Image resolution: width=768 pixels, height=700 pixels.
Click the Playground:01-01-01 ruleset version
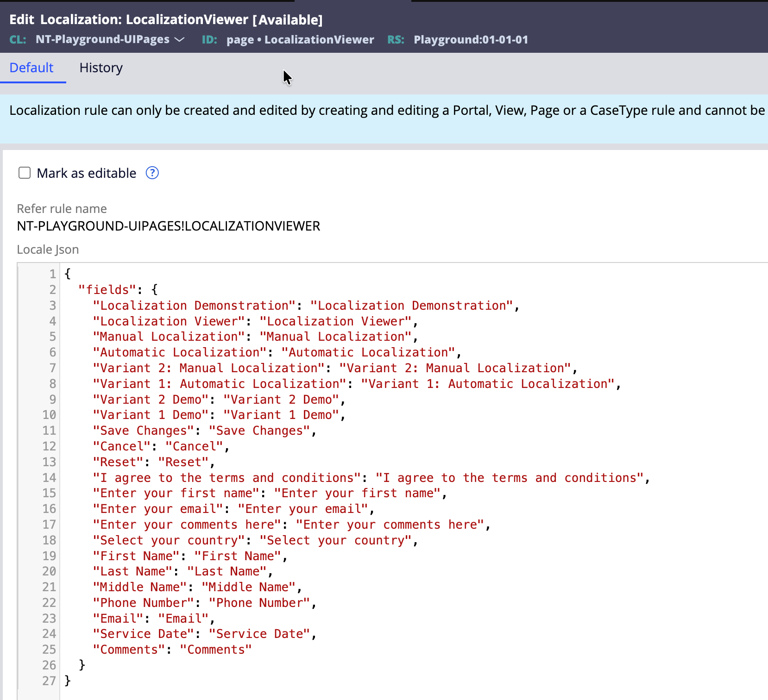(471, 40)
